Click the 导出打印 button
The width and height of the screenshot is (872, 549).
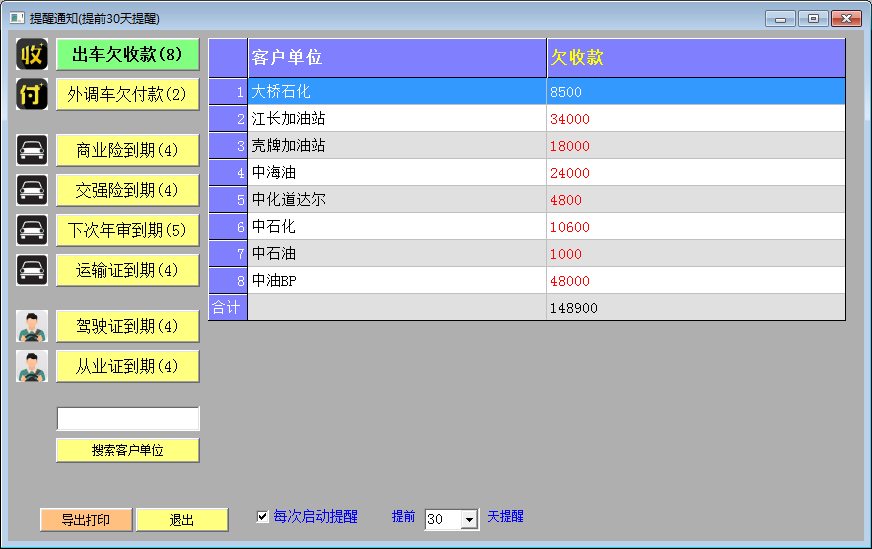point(86,520)
